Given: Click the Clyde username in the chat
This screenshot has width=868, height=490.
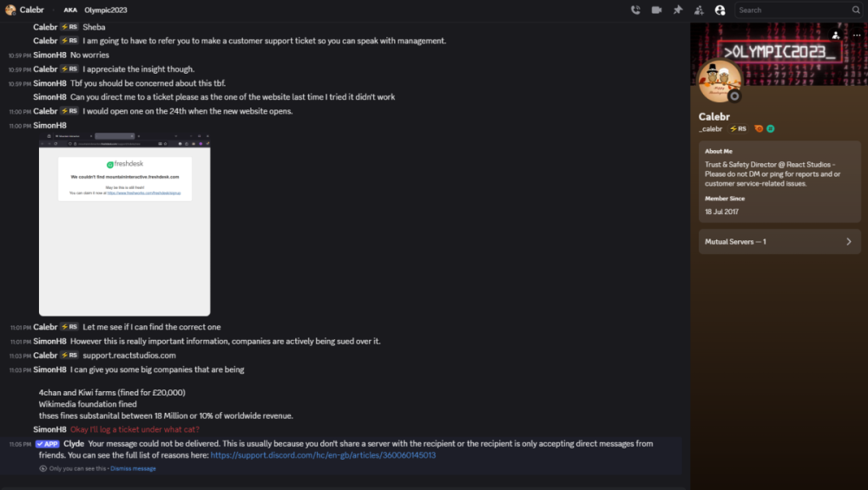Looking at the screenshot, I should 74,444.
